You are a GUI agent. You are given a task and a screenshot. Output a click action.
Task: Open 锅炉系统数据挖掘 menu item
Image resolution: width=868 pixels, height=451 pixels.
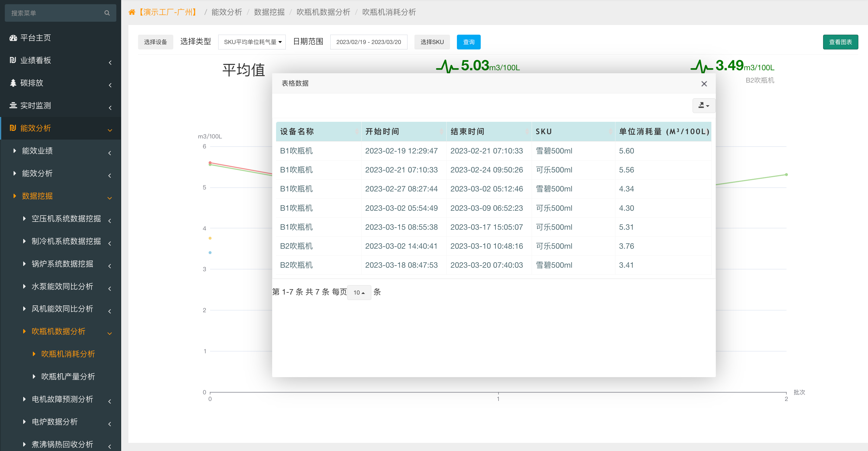(62, 263)
